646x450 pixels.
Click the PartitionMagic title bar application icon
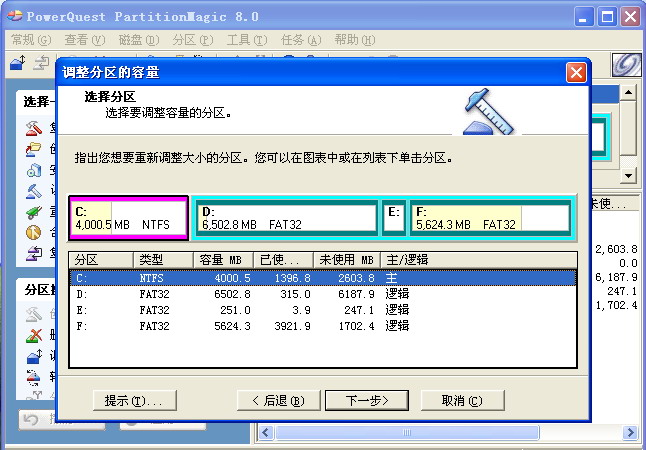(15, 16)
